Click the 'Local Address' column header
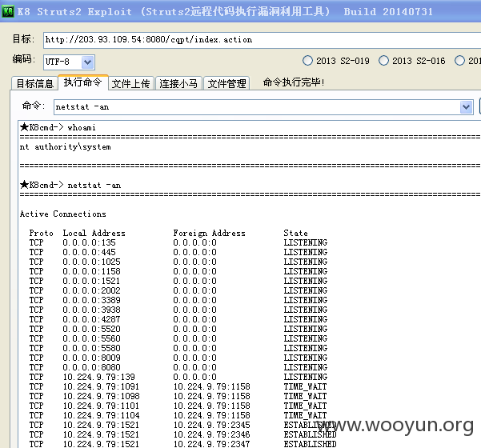 pos(94,233)
